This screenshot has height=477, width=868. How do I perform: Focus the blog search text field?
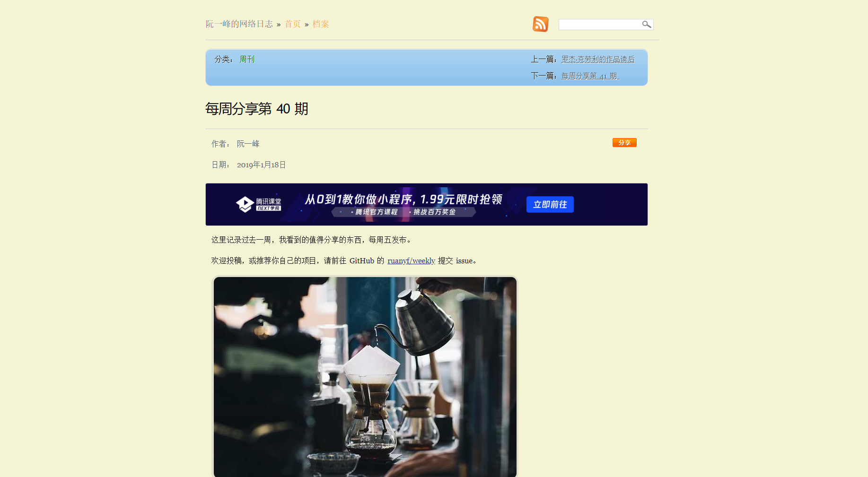(600, 25)
